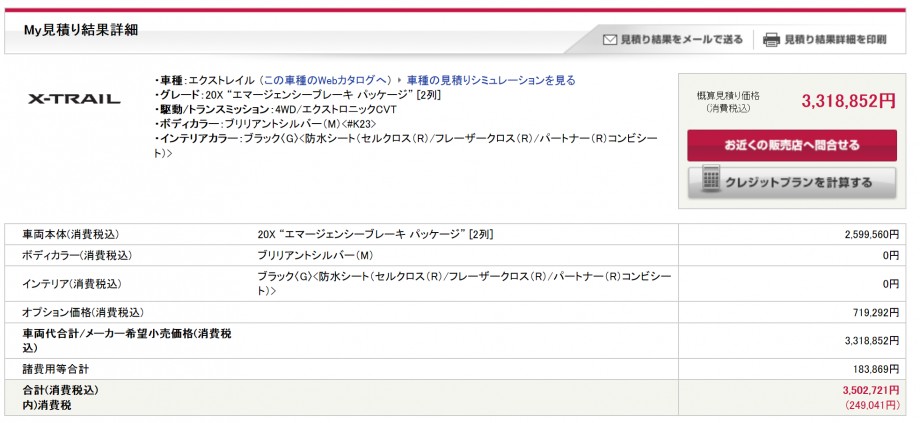Image resolution: width=920 pixels, height=423 pixels.
Task: Click the グレード line in vehicle summary
Action: [297, 95]
